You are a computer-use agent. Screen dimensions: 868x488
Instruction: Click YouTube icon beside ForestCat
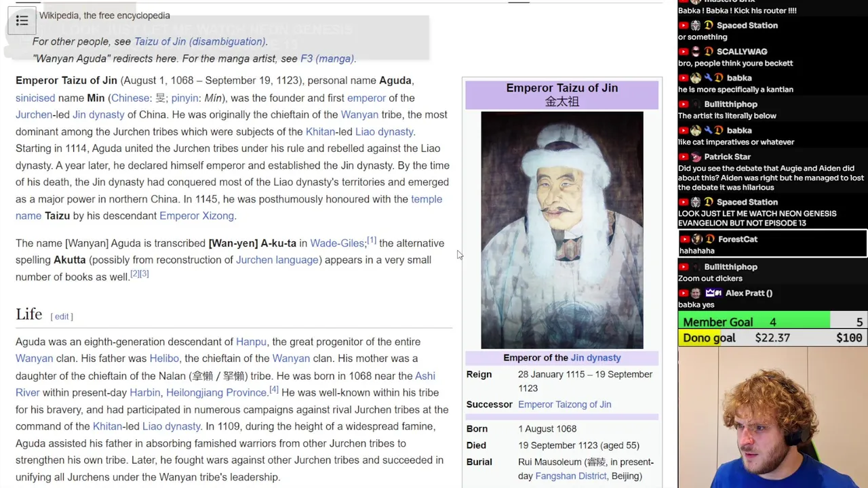tap(684, 239)
